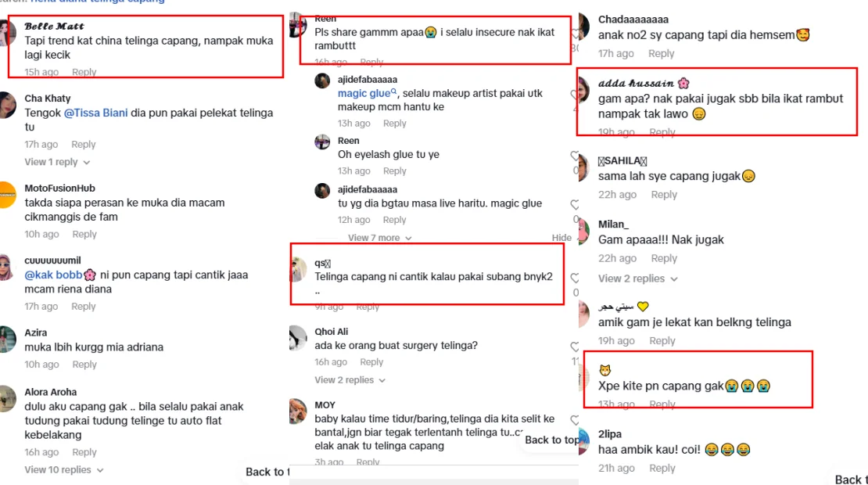Like the qs subang comment heart
The height and width of the screenshot is (485, 868).
575,278
